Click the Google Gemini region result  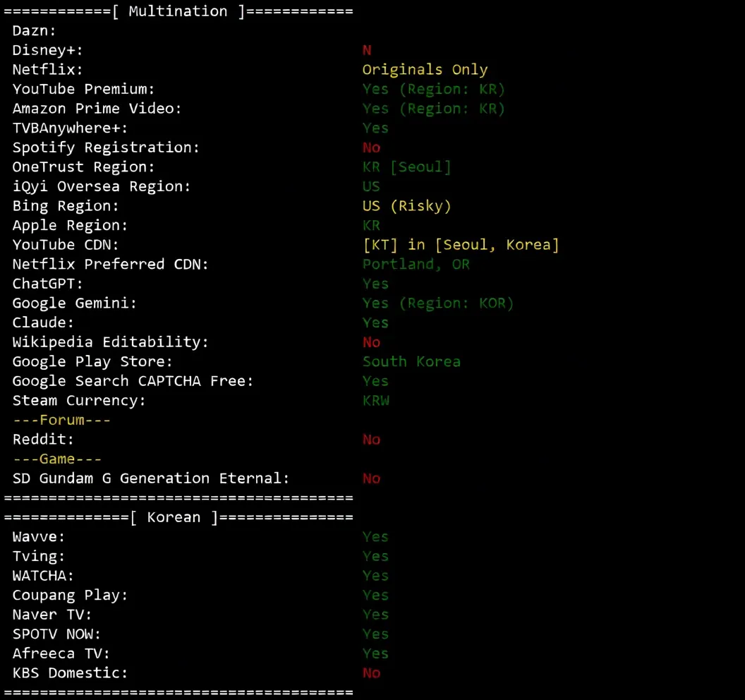(x=438, y=303)
